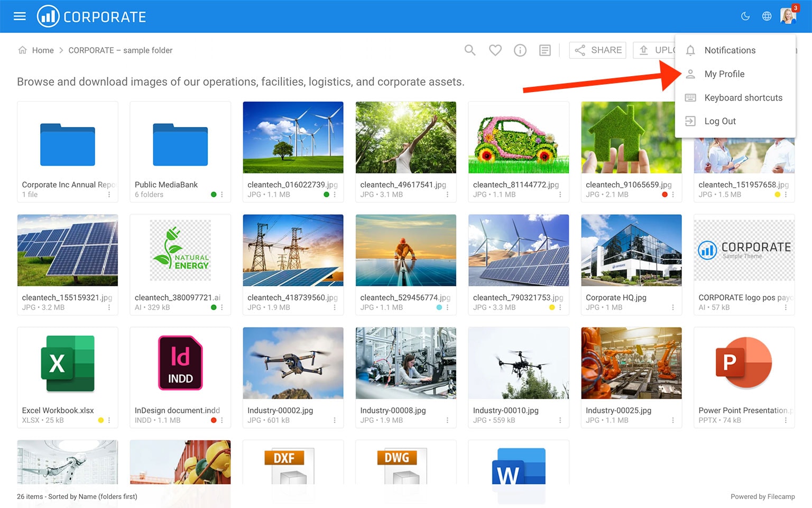Toggle dark mode moon icon
This screenshot has height=508, width=812.
click(x=745, y=16)
